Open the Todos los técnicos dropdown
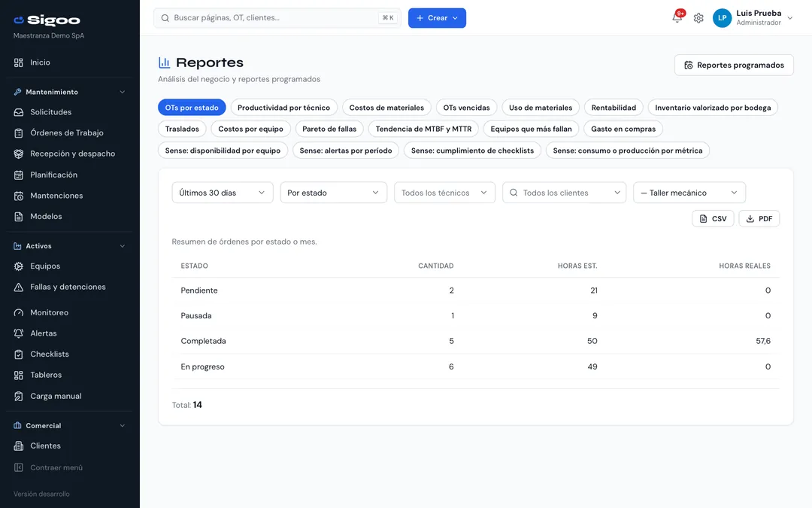Screen dimensions: 812x508 pyautogui.click(x=444, y=193)
